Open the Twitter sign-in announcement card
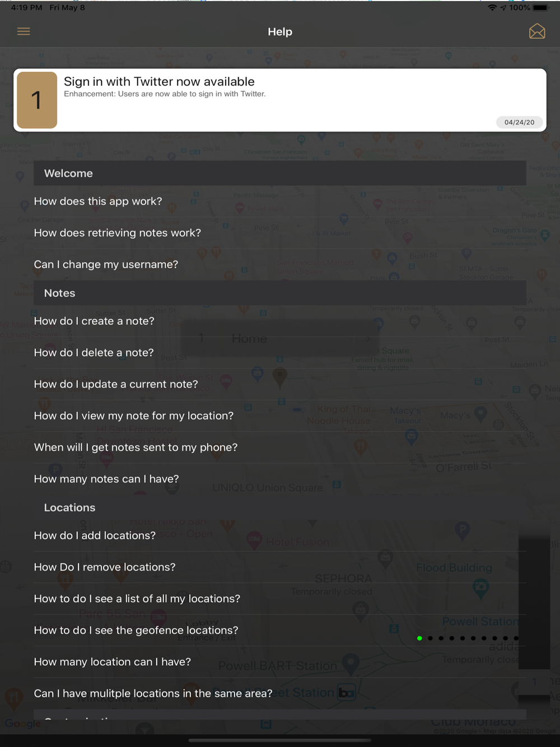The height and width of the screenshot is (747, 560). 280,100
